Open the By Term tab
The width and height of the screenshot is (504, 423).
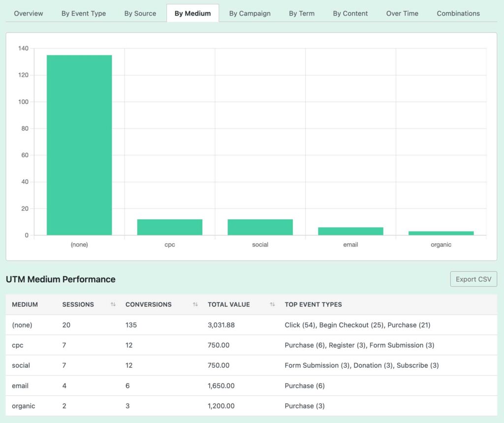[x=302, y=13]
